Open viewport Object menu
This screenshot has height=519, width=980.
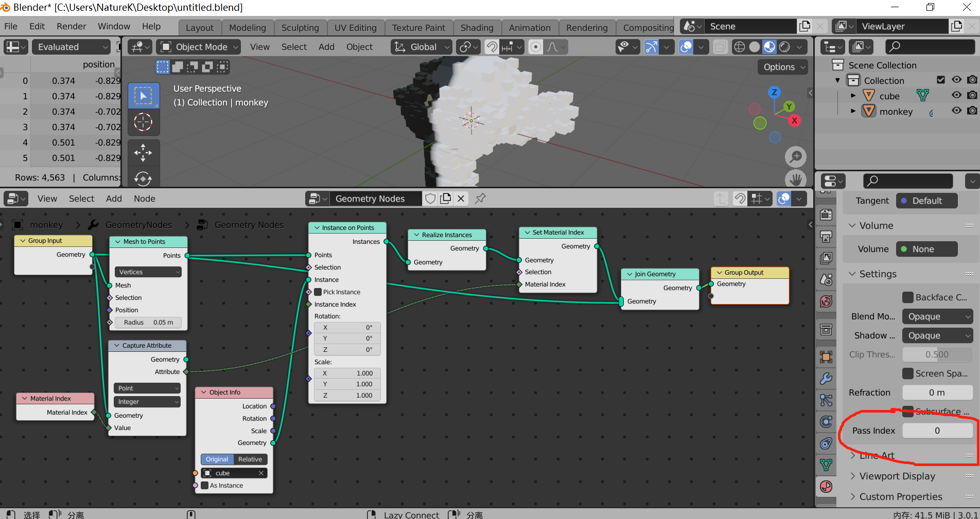[x=359, y=47]
